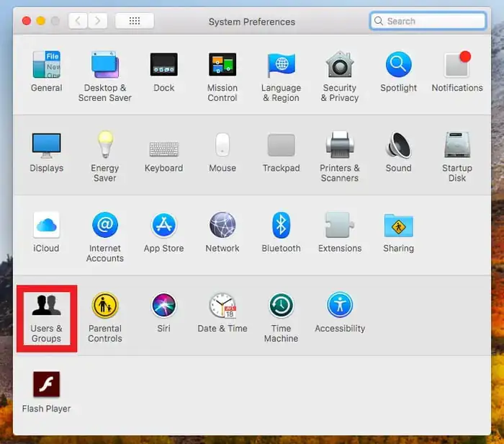Click the forward navigation arrow

pyautogui.click(x=98, y=21)
